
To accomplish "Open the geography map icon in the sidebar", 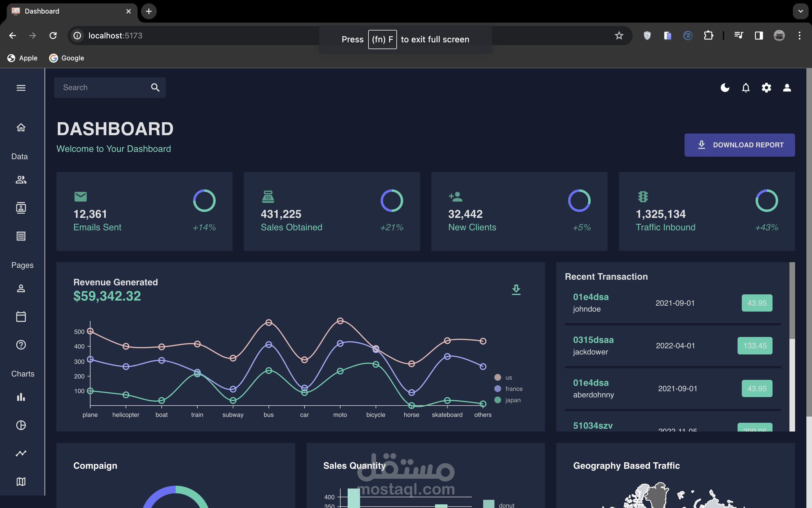I will tap(21, 481).
